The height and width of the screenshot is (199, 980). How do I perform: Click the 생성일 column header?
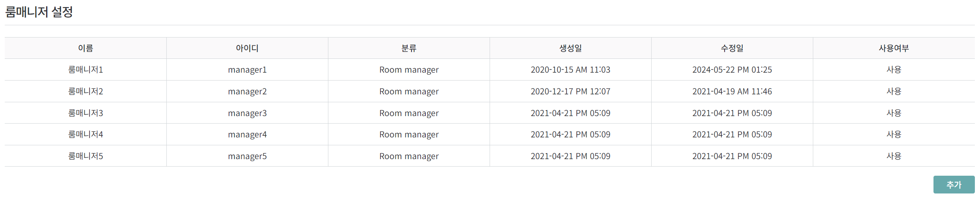(x=570, y=48)
